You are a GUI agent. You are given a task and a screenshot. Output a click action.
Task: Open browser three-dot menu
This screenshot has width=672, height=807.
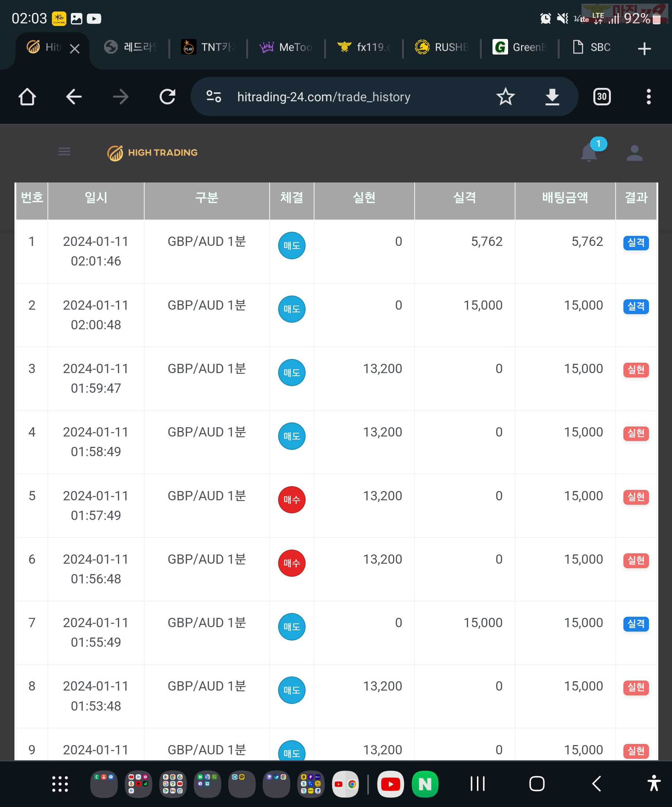[649, 97]
